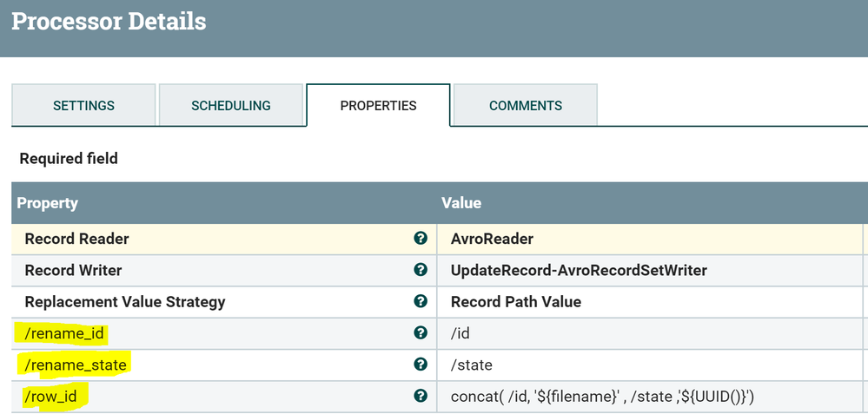Go to the Comments tab
868x414 pixels.
525,106
